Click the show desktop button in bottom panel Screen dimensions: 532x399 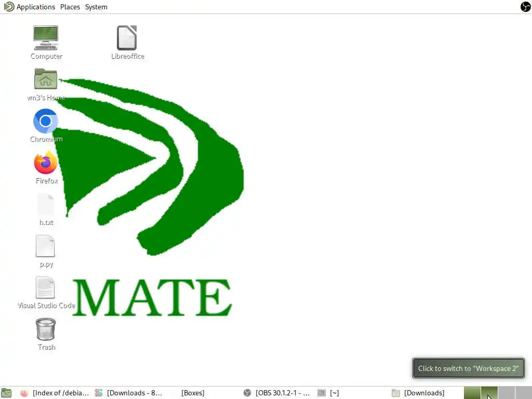(6, 393)
